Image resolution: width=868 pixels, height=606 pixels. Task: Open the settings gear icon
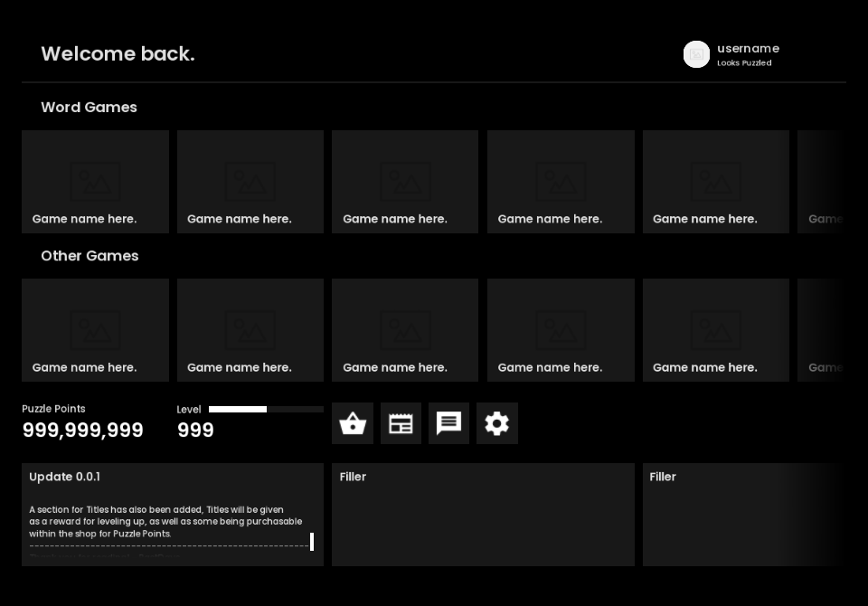497,423
